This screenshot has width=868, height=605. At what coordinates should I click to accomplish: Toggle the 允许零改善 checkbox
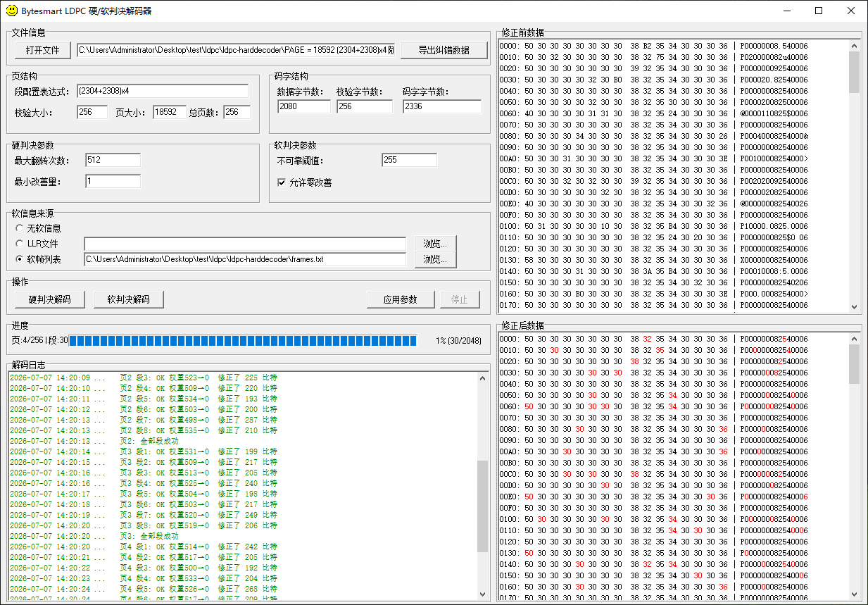[x=282, y=182]
